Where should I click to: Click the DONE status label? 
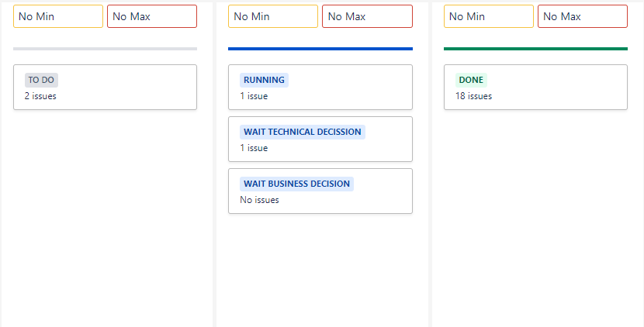pos(471,80)
